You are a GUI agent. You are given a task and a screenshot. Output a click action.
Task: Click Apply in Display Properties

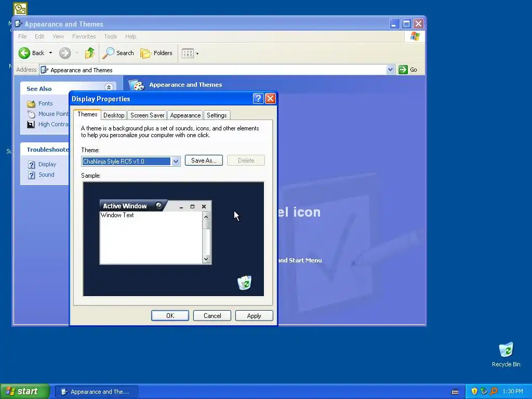(x=254, y=316)
